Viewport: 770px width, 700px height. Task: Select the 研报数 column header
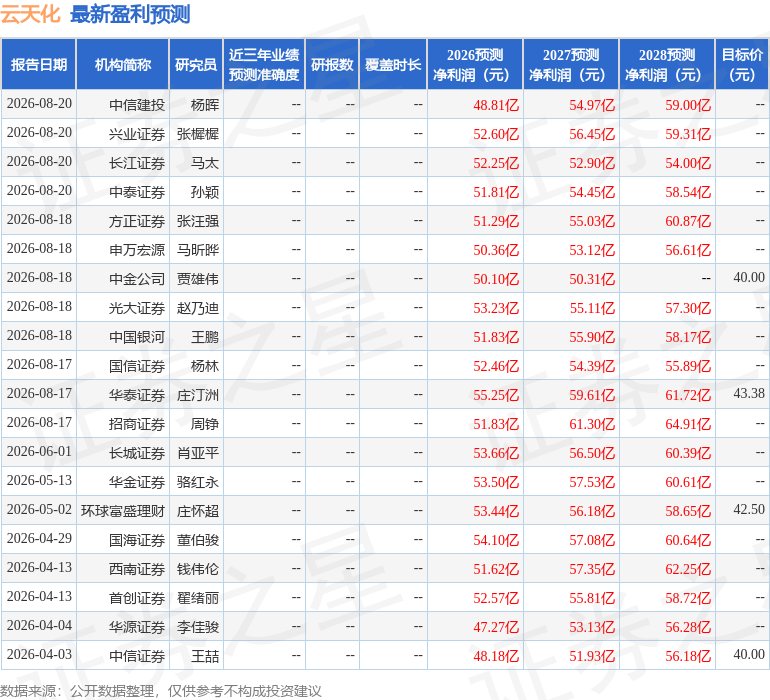[x=332, y=64]
